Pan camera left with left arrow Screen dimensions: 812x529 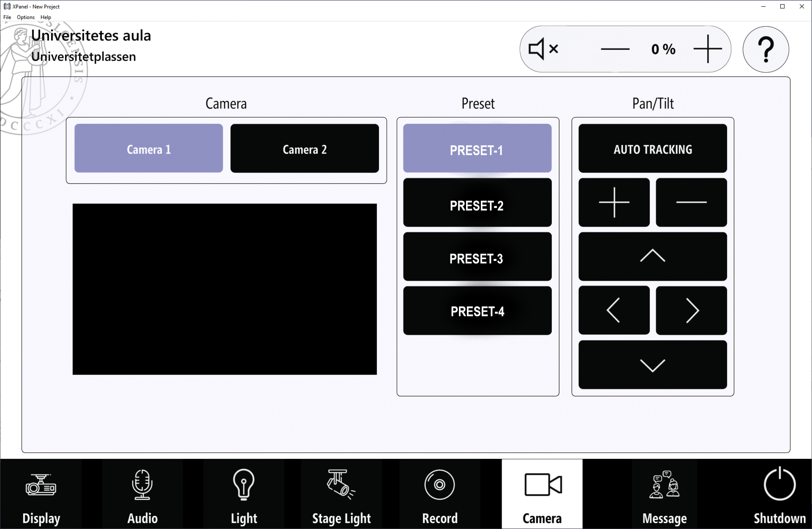click(614, 310)
